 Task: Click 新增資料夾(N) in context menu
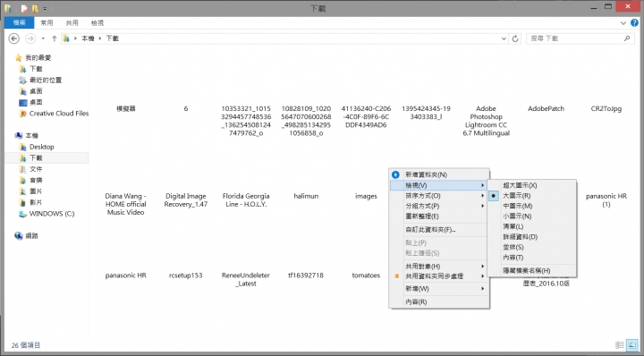[439, 174]
